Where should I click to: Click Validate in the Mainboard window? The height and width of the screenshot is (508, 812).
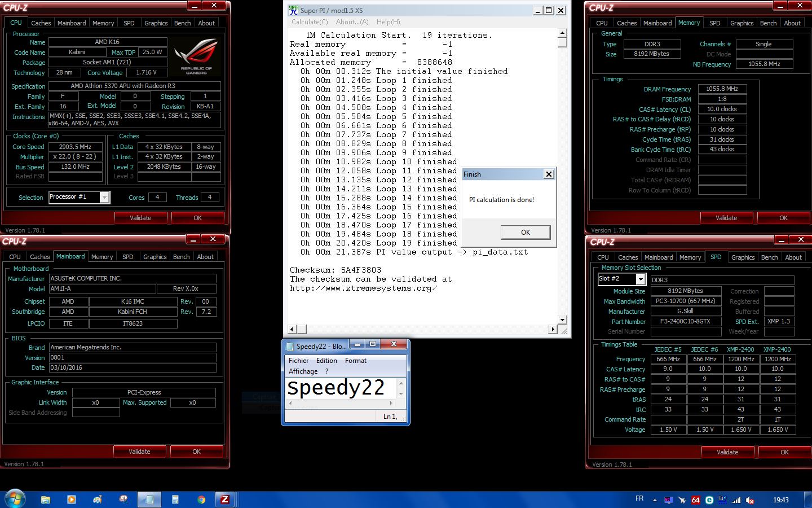(x=139, y=452)
